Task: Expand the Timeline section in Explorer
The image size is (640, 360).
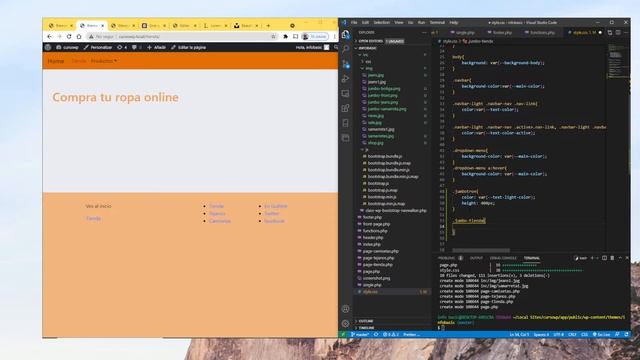Action: [366, 328]
